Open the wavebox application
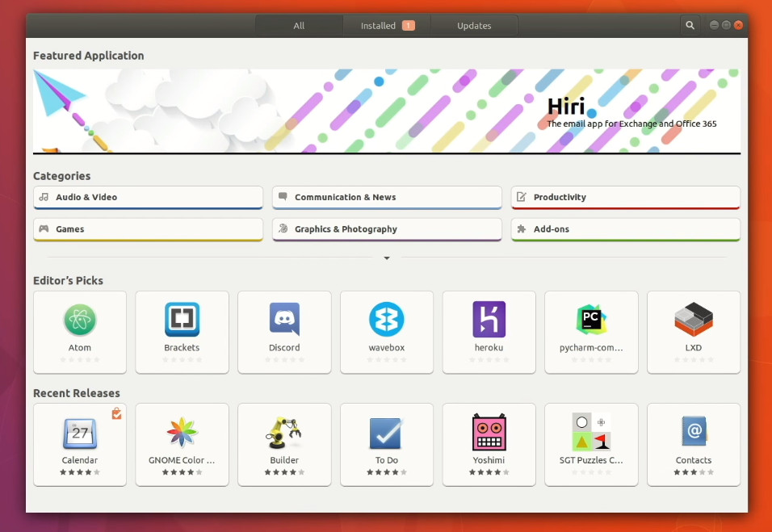 387,331
